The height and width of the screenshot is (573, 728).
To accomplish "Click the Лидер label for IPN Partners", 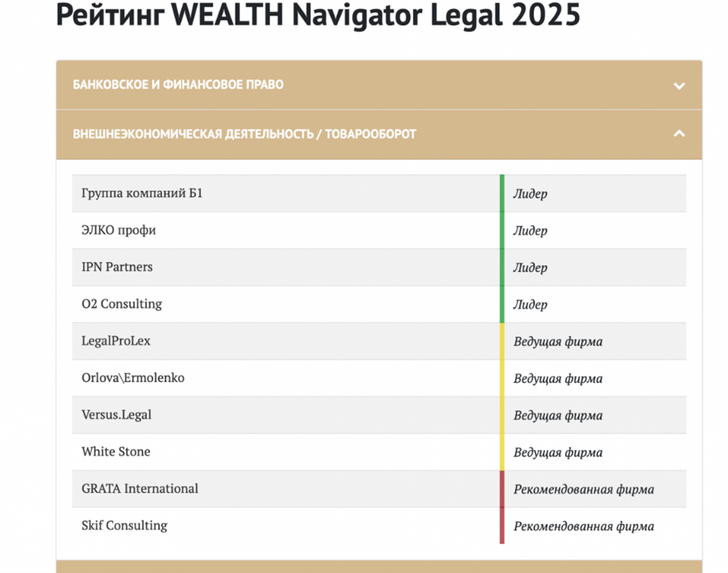I will click(530, 268).
